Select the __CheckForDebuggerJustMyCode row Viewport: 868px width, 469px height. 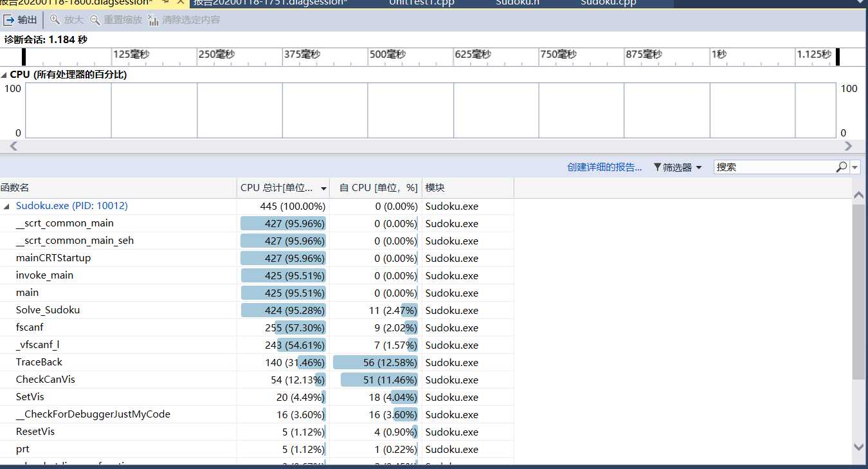(x=257, y=415)
